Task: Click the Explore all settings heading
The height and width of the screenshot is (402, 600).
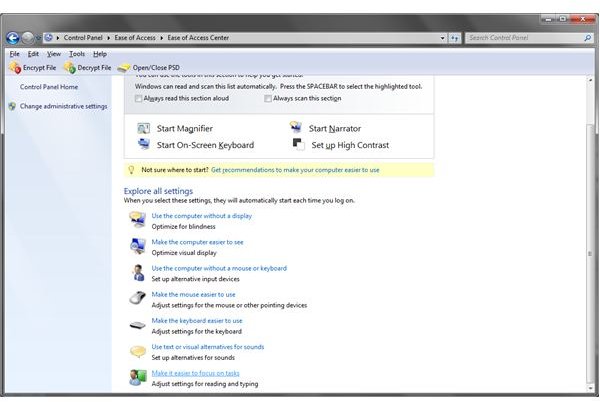Action: [x=158, y=191]
